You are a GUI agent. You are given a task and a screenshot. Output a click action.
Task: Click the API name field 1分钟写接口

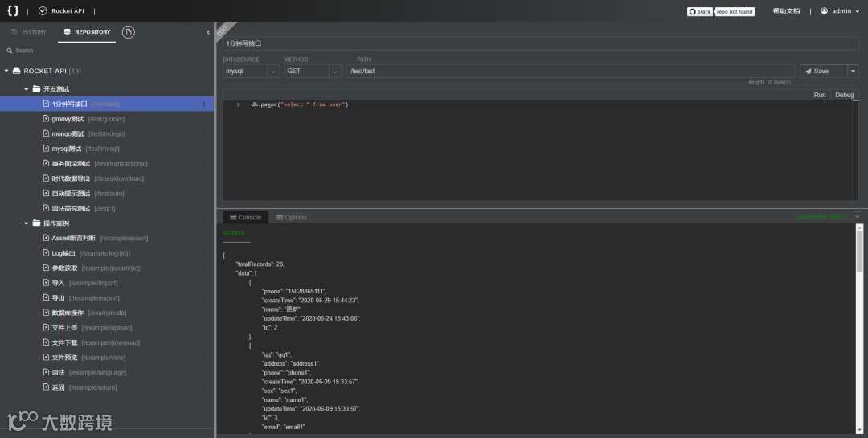pyautogui.click(x=540, y=43)
